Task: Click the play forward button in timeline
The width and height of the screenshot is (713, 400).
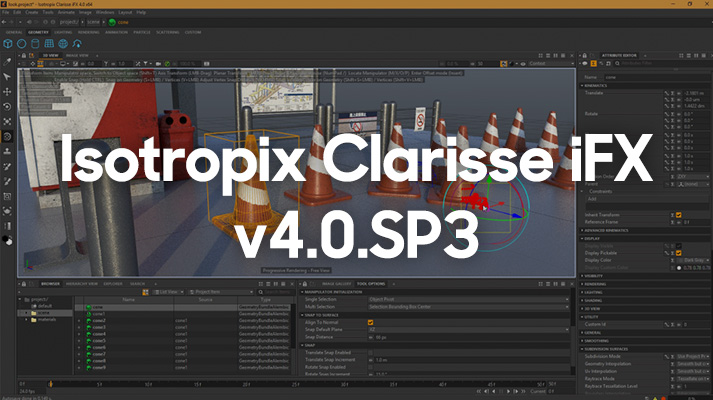Action: [x=508, y=391]
